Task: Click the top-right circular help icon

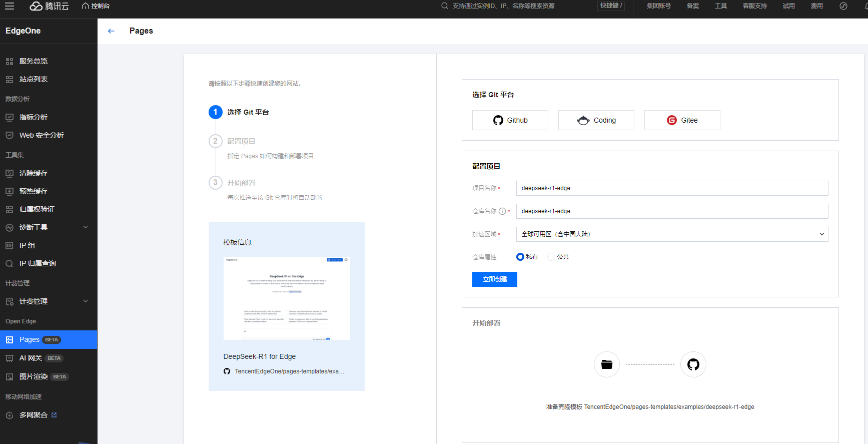Action: 843,6
